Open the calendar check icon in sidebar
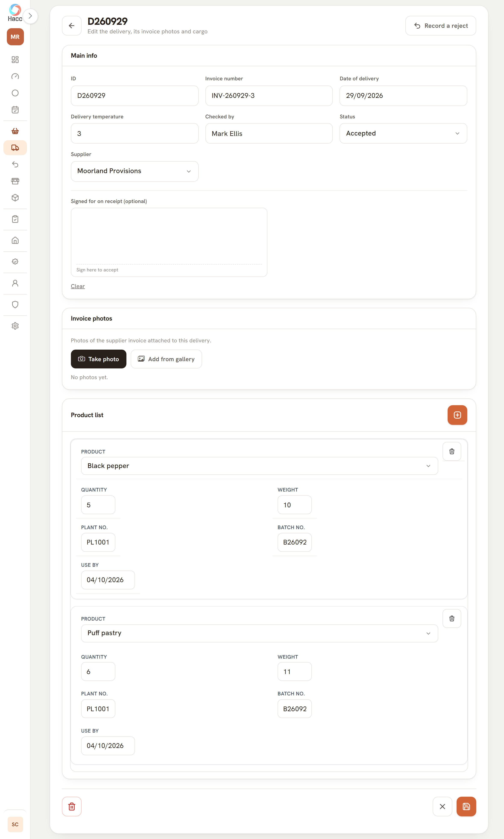 pyautogui.click(x=15, y=110)
